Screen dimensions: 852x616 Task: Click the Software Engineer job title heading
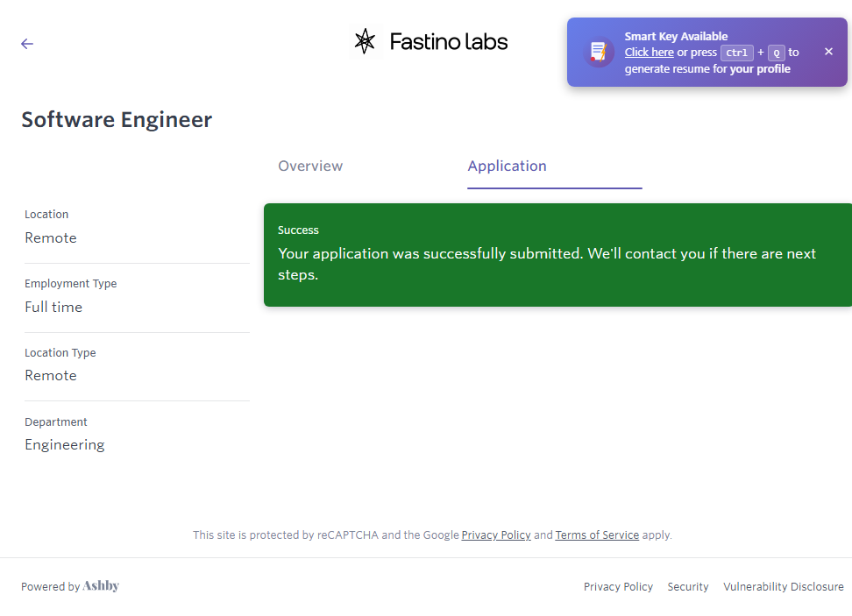click(x=117, y=119)
